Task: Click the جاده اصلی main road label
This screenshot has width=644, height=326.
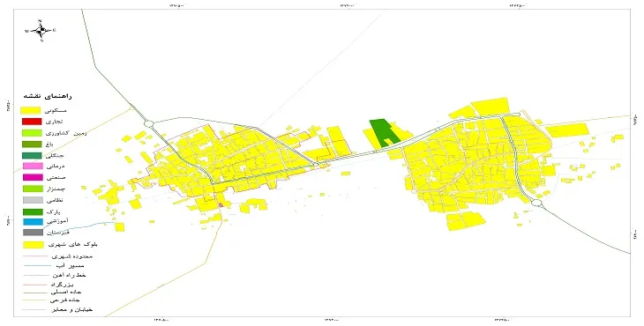Action: tap(66, 293)
